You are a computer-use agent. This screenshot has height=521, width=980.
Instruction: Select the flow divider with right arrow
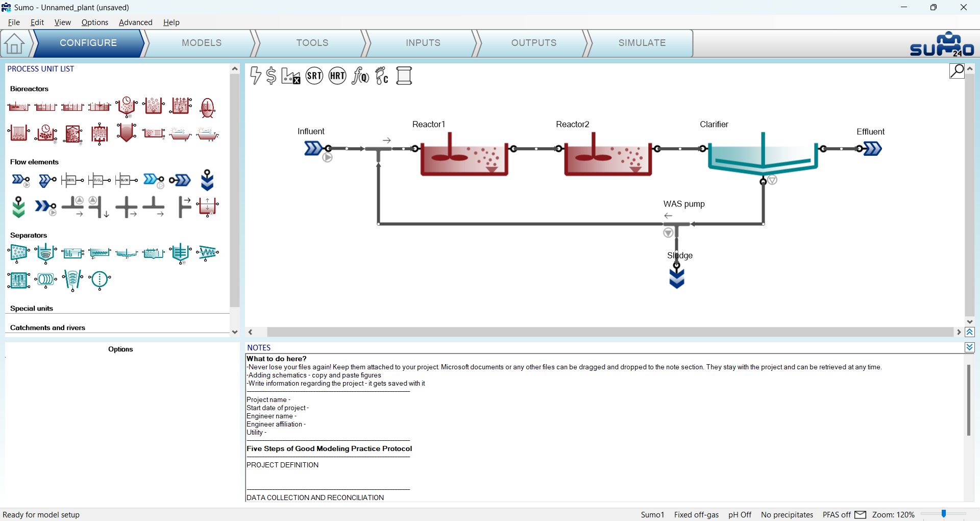184,207
